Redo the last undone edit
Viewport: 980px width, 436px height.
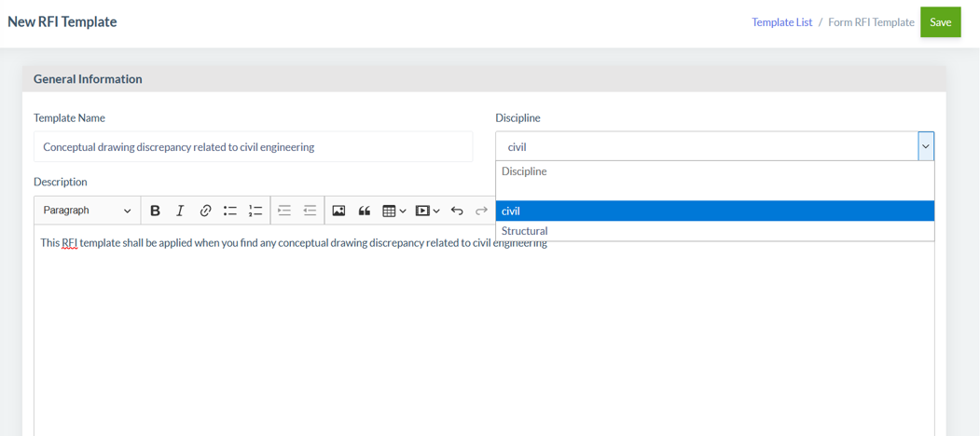481,211
